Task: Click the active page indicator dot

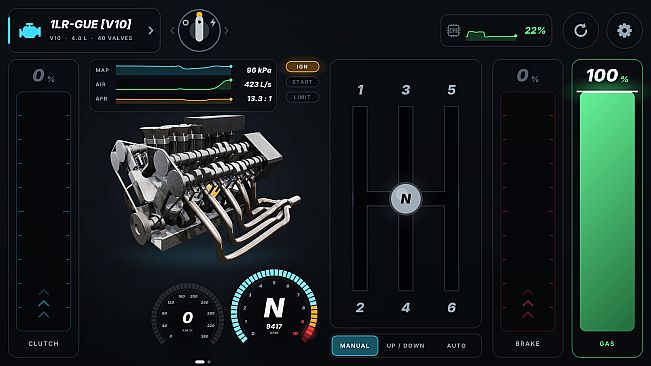Action: pos(200,362)
